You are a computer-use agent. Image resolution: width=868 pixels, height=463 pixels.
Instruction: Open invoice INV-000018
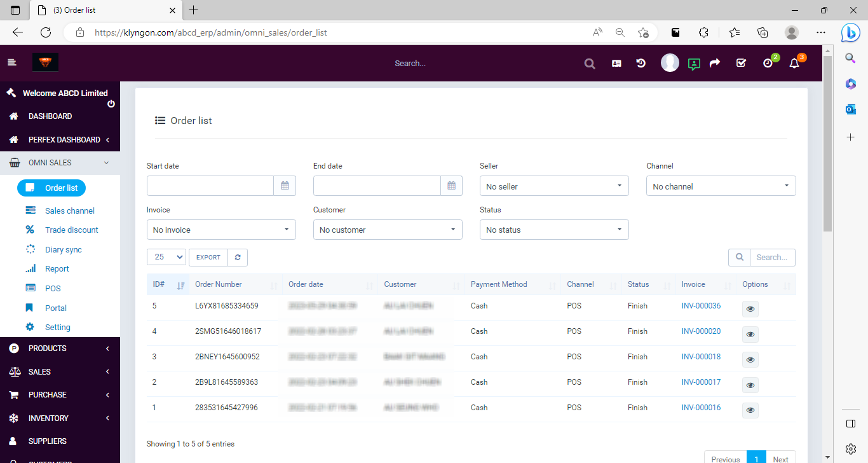[x=701, y=357]
